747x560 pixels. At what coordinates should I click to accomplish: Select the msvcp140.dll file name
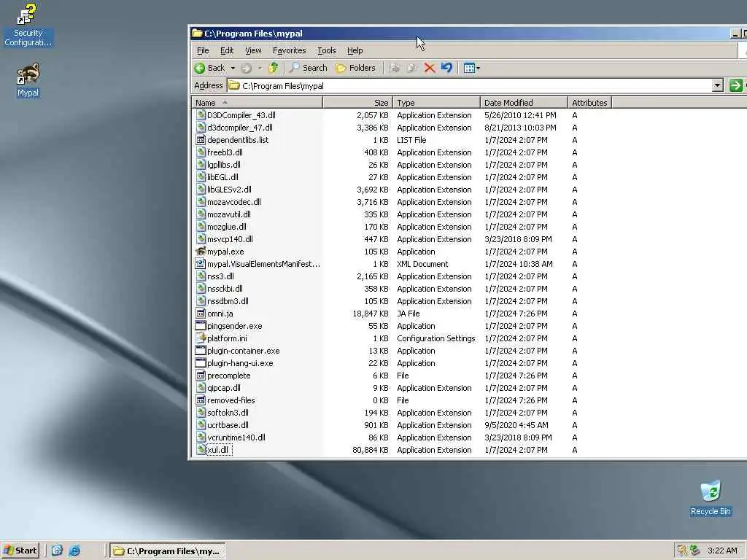click(x=230, y=239)
